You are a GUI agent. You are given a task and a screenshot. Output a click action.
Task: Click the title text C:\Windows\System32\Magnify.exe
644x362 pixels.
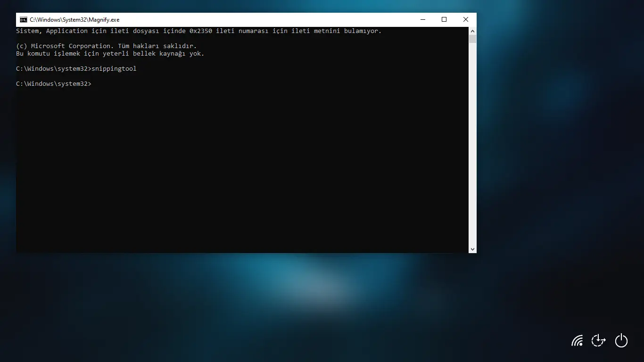tap(74, 20)
